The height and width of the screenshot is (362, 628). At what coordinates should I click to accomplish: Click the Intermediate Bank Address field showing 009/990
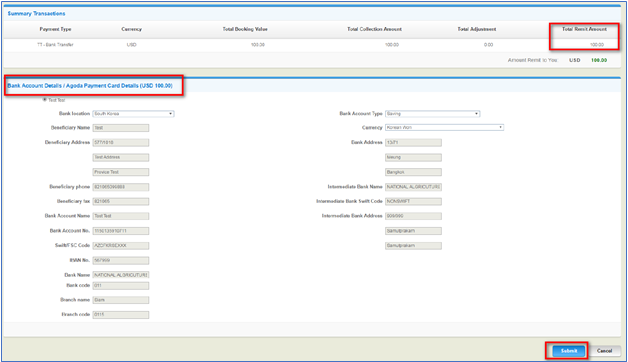coord(413,216)
